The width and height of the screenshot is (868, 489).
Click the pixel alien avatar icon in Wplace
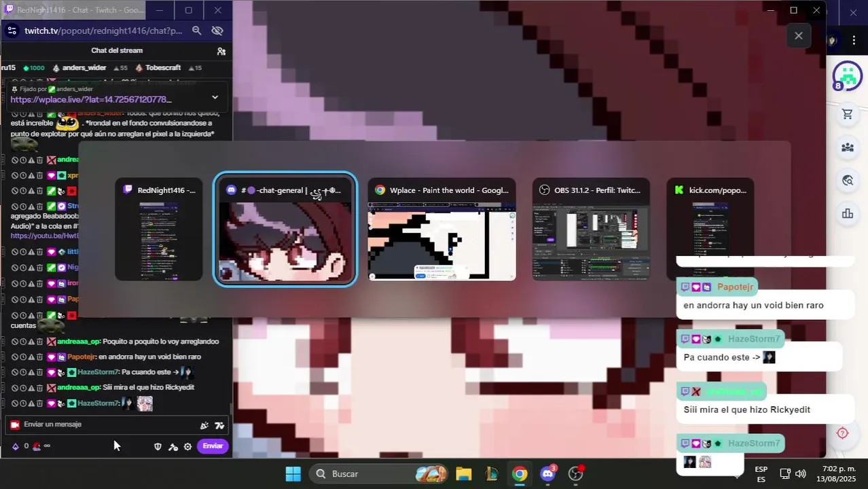847,76
